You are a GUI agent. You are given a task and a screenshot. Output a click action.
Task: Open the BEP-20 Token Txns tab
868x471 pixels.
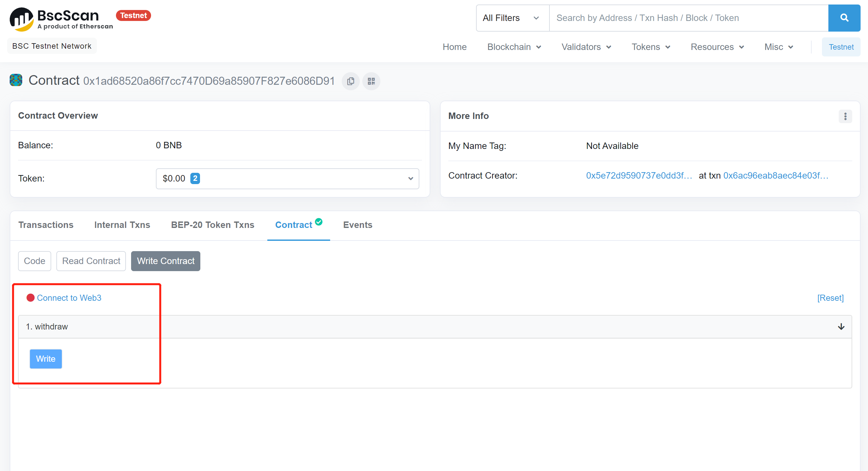[213, 225]
